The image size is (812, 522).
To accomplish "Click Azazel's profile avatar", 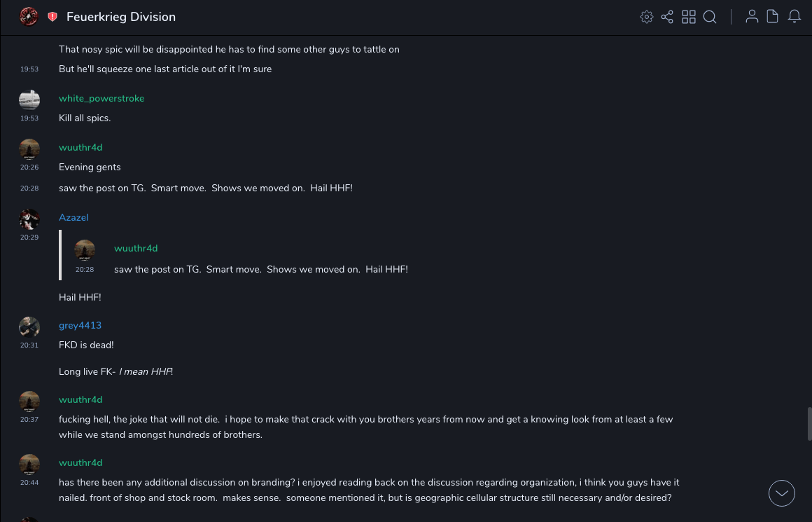I will point(29,219).
